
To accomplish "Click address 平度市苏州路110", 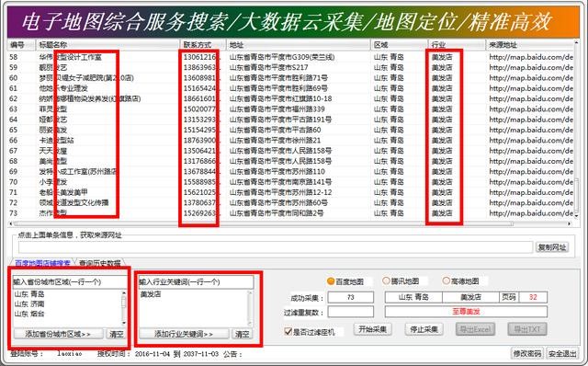I will 277,172.
